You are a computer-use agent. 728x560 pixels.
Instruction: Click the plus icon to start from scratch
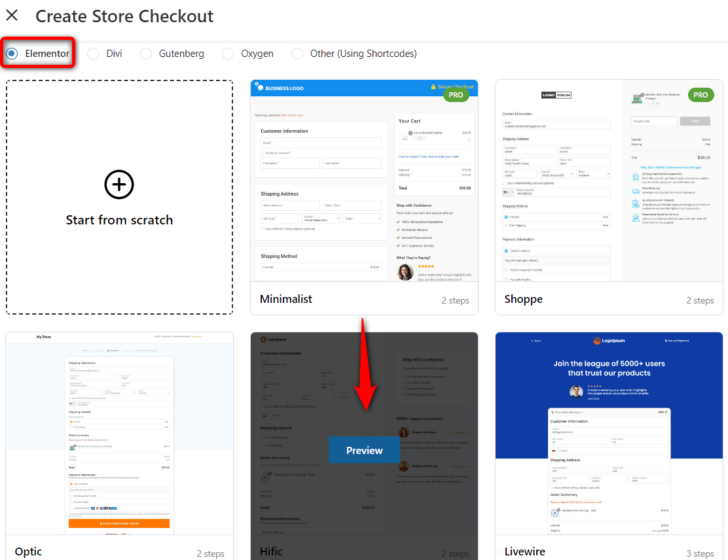[x=119, y=184]
